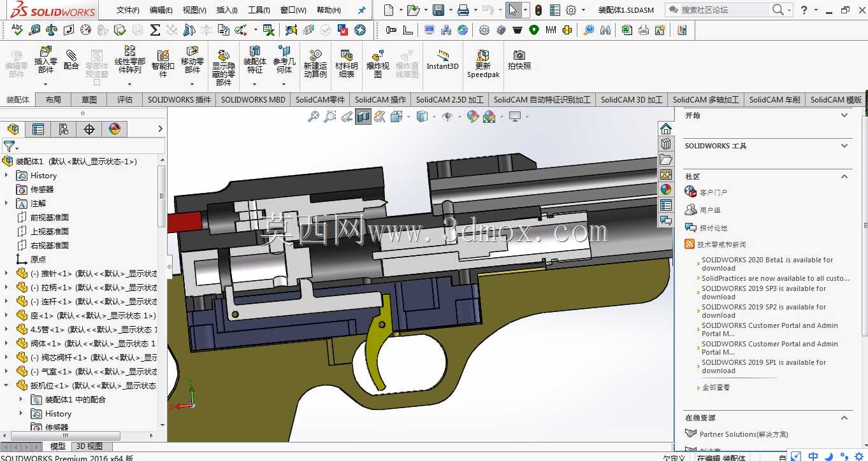Switch to the 3D 视图 bottom tab
The image size is (868, 461).
[x=89, y=446]
